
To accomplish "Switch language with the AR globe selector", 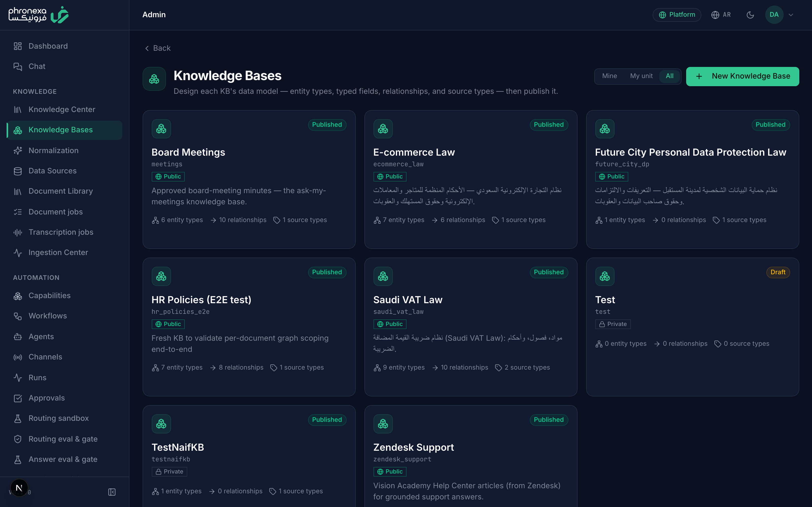I will click(x=721, y=15).
